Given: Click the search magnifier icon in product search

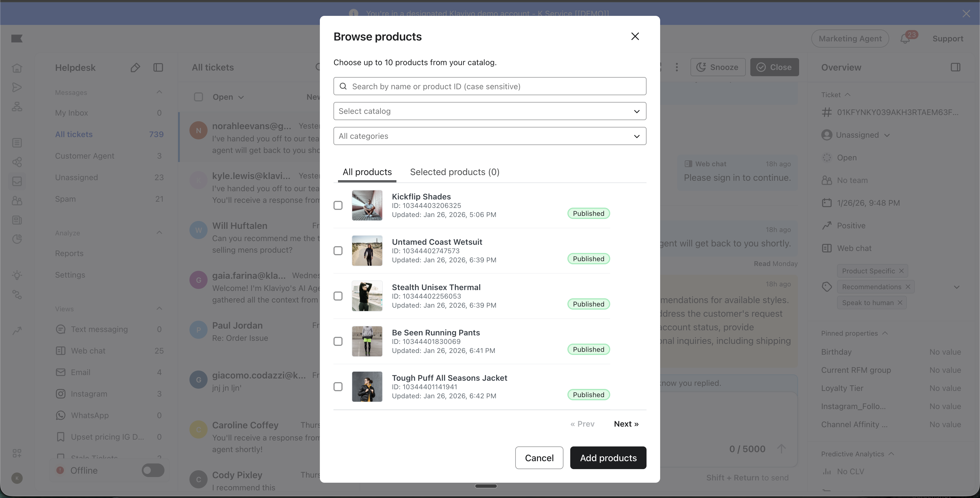Looking at the screenshot, I should [x=343, y=86].
